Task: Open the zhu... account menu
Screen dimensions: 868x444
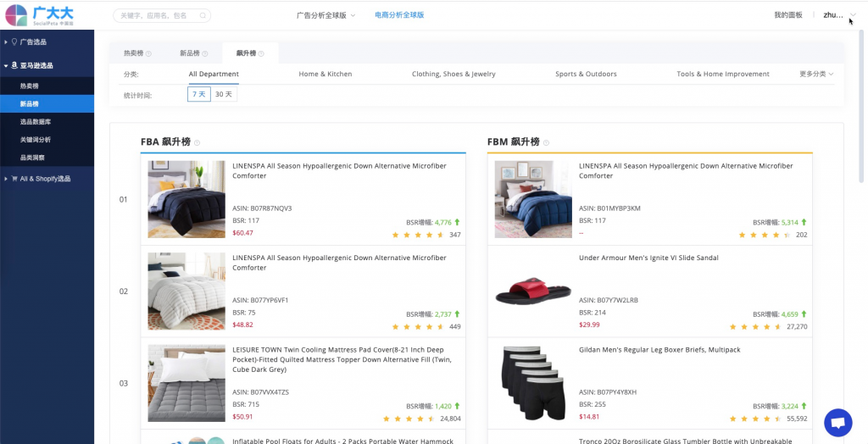Action: [839, 15]
